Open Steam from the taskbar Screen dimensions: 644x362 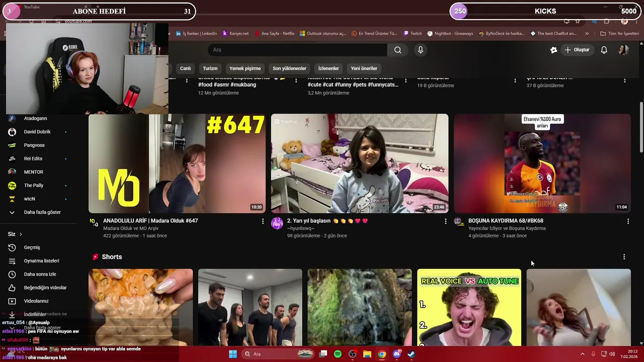[x=411, y=354]
